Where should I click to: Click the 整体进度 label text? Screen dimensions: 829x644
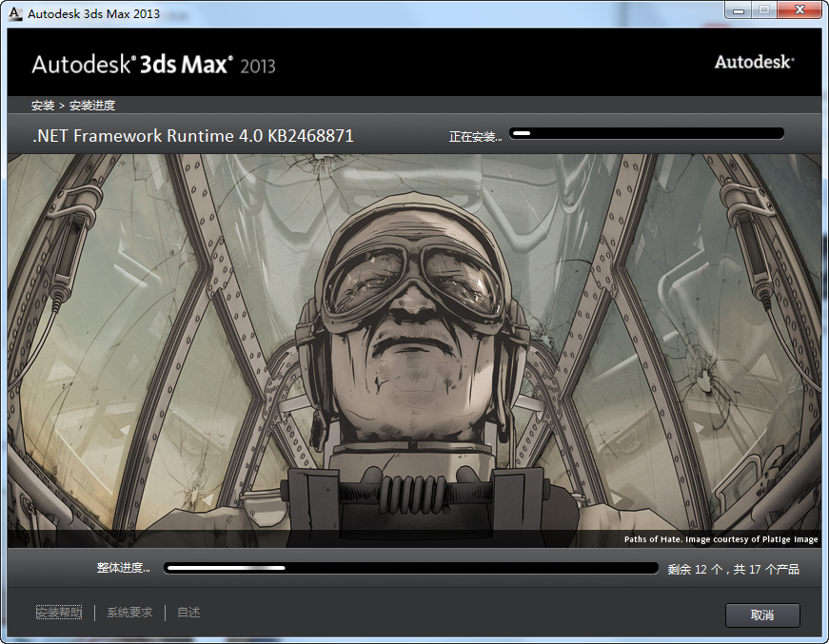coord(123,568)
